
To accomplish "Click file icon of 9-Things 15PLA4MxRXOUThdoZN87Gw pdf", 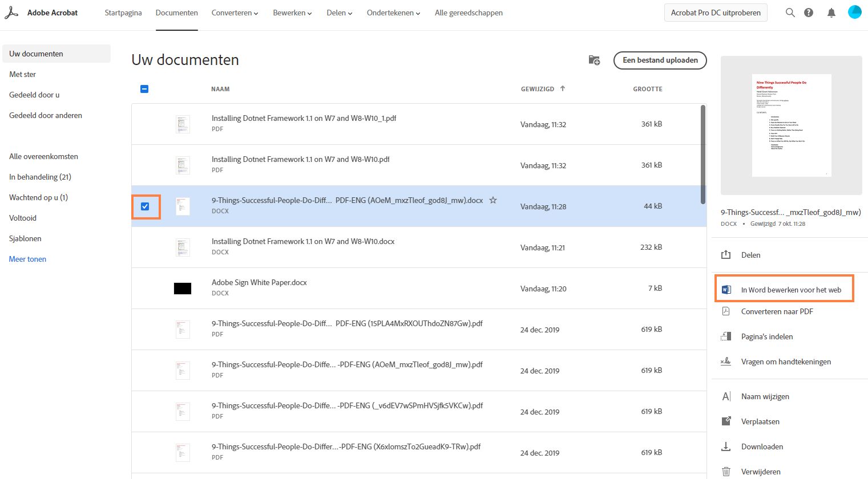I will click(183, 330).
